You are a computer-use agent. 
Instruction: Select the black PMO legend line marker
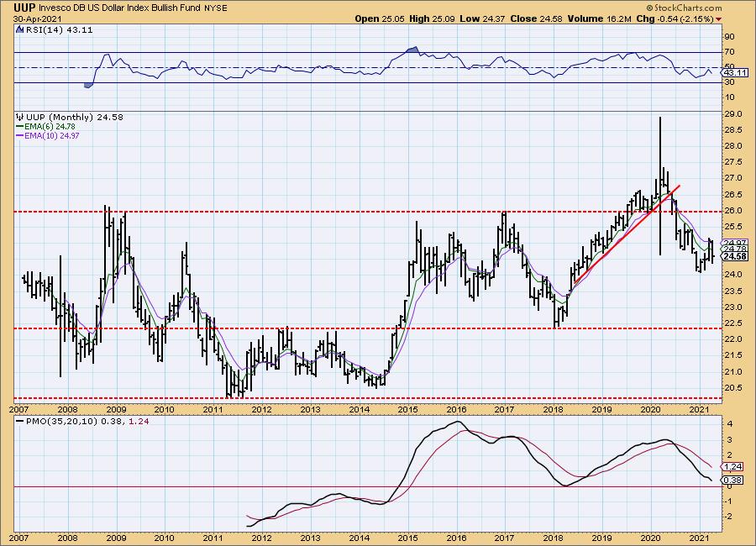[20, 421]
